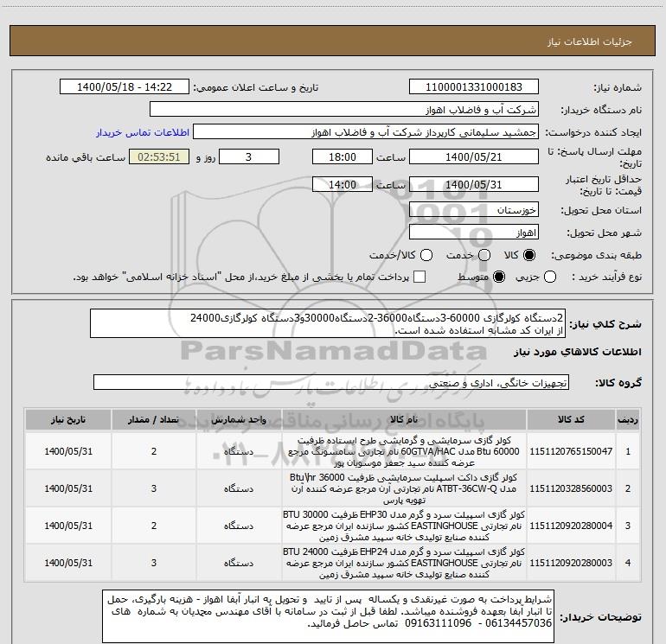Select item code 1151120920280004
The height and width of the screenshot is (644, 666).
[571, 526]
